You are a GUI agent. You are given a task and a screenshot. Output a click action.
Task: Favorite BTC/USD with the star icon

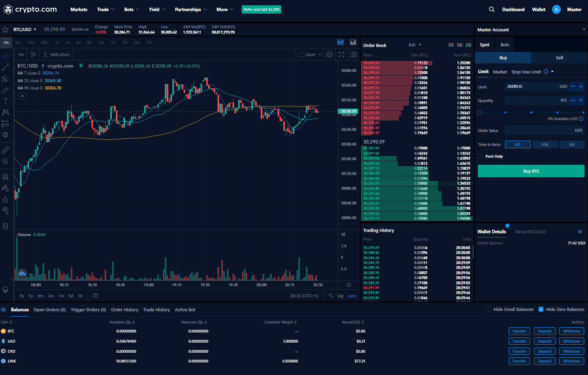(x=5, y=30)
